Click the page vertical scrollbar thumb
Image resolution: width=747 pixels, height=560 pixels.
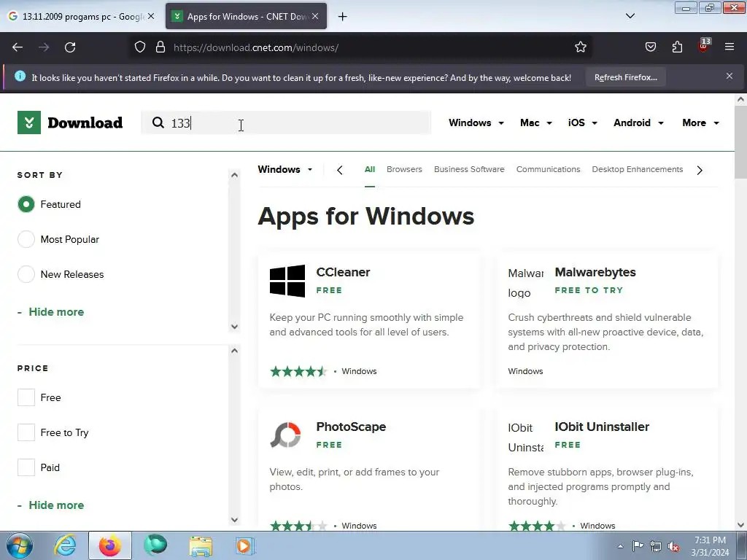pos(740,142)
